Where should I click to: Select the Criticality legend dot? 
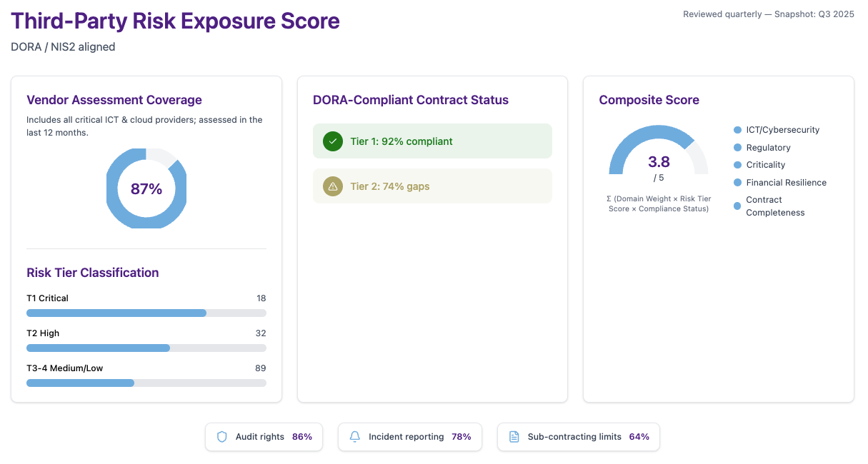point(737,165)
